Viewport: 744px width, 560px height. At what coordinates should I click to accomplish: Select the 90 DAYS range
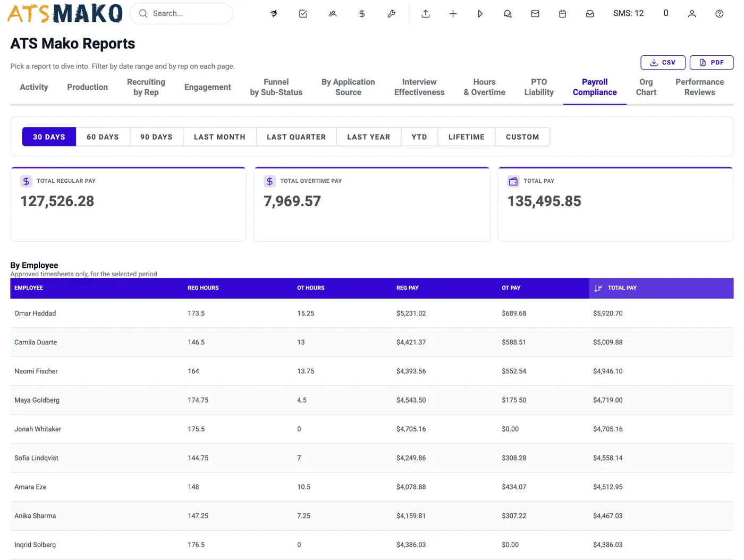pos(156,137)
